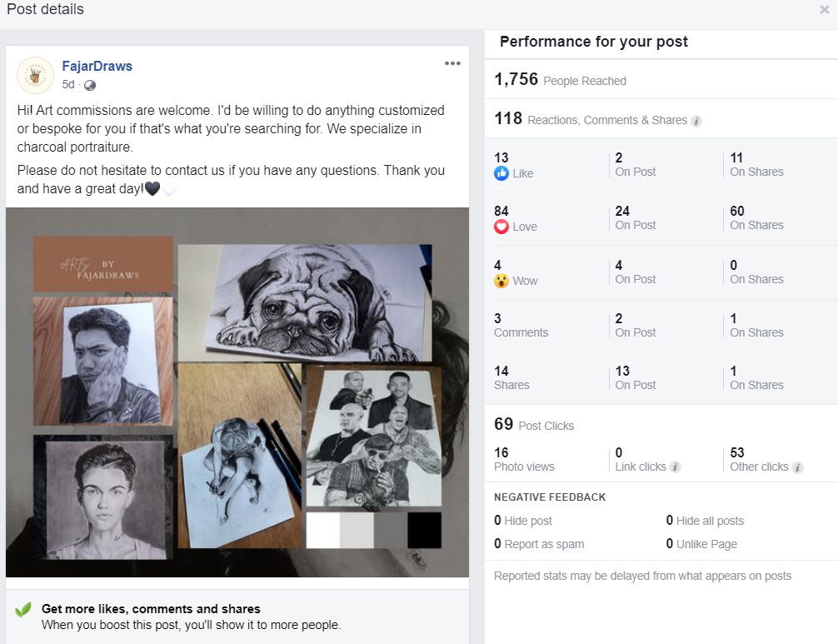Click '11' On Shares in Like row
The width and height of the screenshot is (838, 644).
736,157
